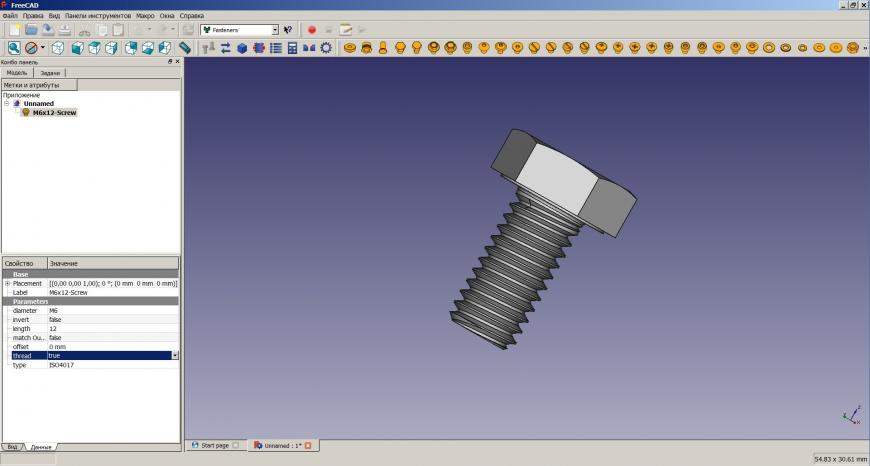Open the thread value dropdown

pyautogui.click(x=175, y=355)
